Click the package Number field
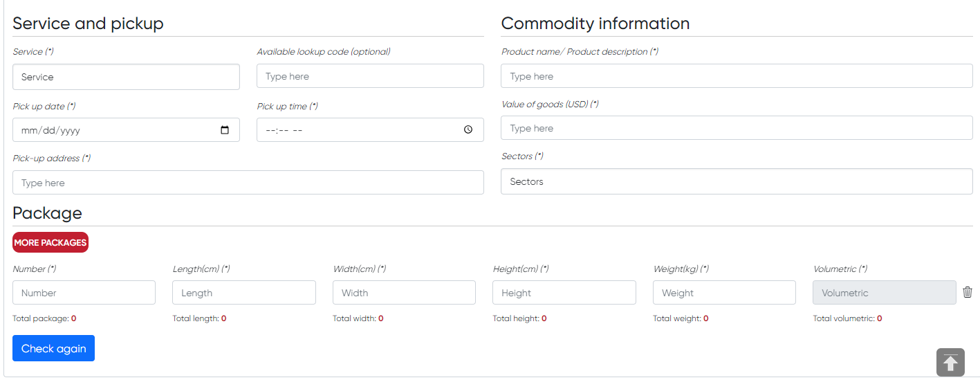 pyautogui.click(x=84, y=293)
